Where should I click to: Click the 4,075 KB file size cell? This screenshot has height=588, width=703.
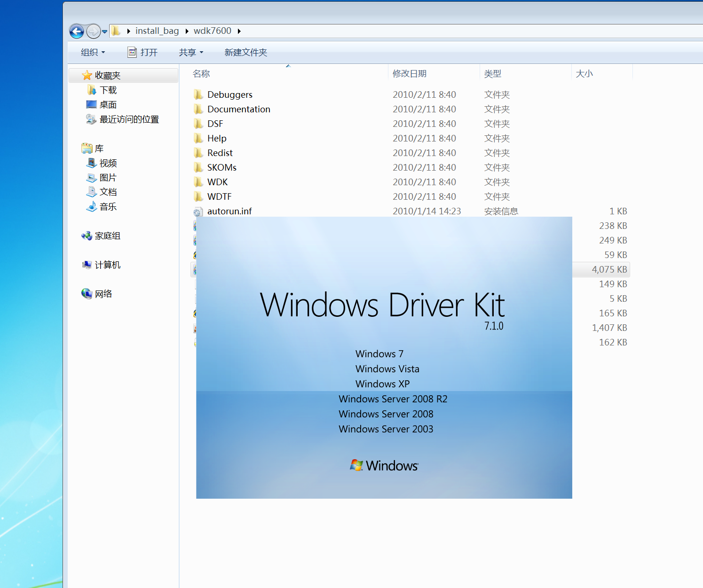coord(609,269)
